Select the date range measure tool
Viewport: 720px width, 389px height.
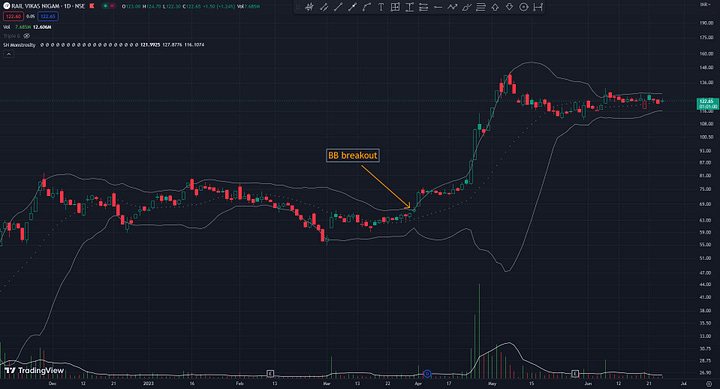(538, 7)
